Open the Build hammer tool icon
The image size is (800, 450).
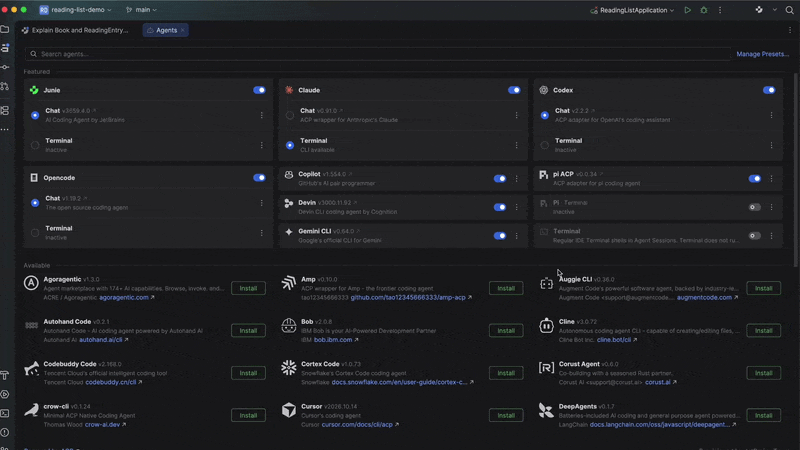click(x=5, y=376)
